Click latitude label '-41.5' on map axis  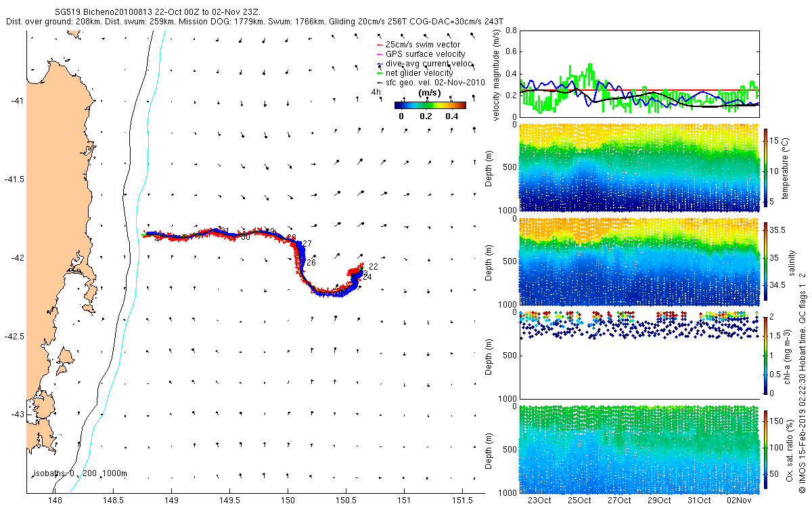[x=15, y=179]
